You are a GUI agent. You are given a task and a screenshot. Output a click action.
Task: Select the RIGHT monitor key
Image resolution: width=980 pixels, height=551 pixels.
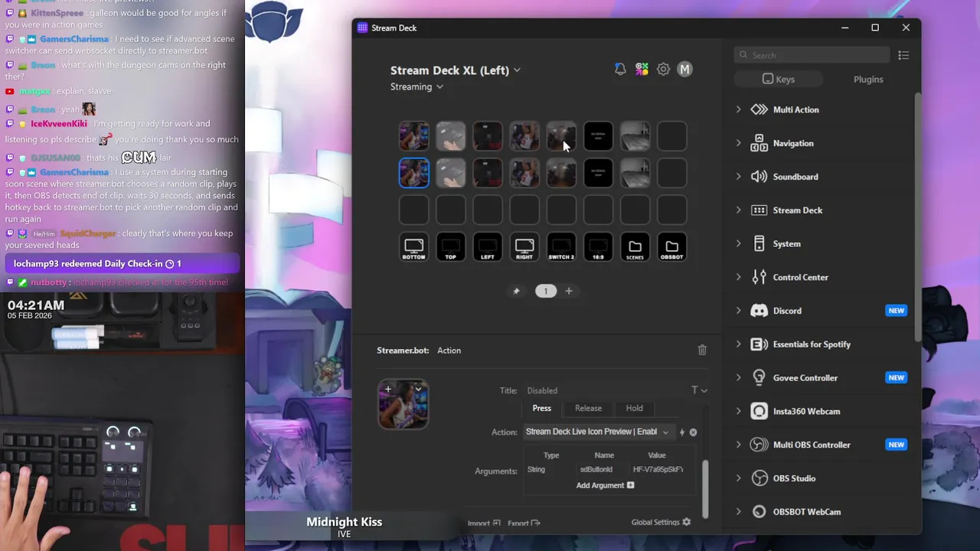click(x=524, y=247)
